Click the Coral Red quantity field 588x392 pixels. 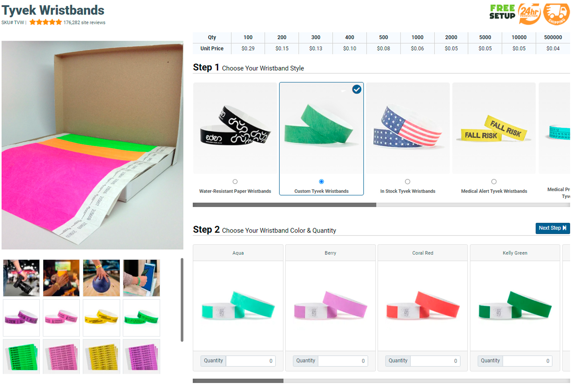(435, 361)
